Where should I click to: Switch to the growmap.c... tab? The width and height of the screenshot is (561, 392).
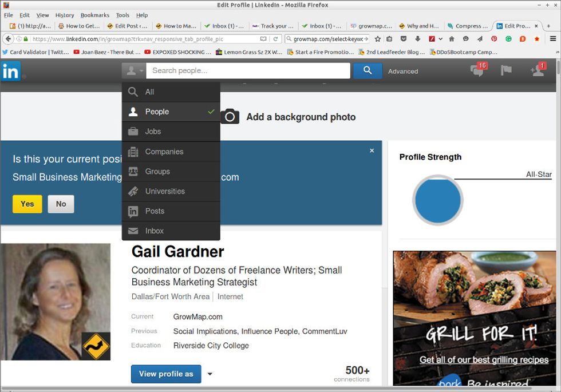[x=371, y=26]
